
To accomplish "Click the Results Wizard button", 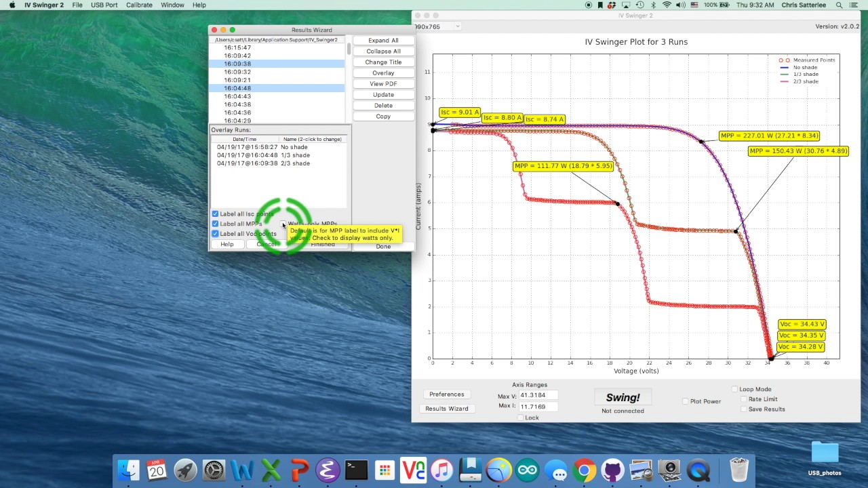I will 446,409.
